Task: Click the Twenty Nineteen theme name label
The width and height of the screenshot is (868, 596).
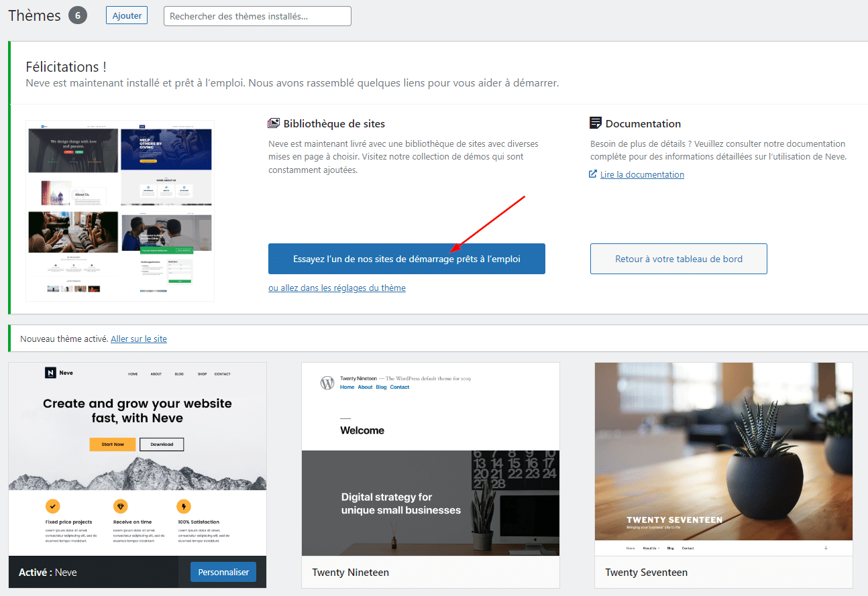Action: point(350,573)
